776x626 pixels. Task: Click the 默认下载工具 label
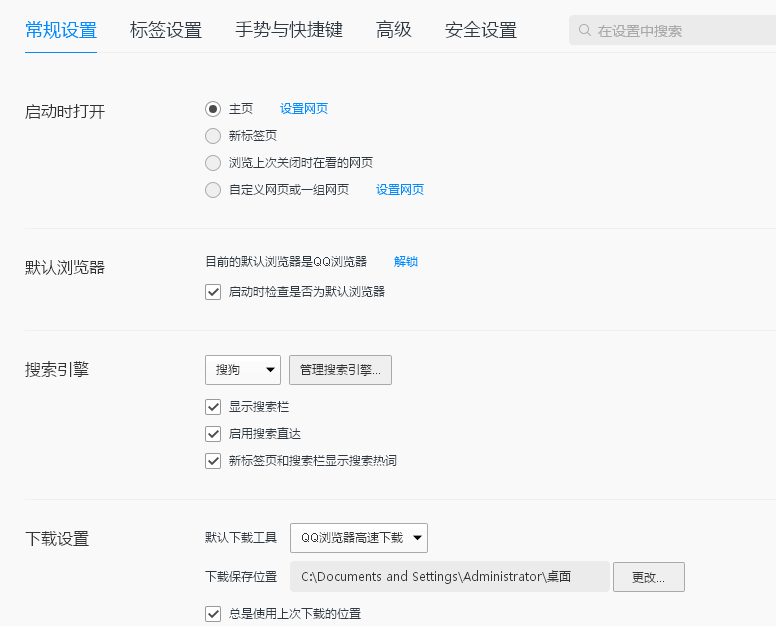click(241, 538)
